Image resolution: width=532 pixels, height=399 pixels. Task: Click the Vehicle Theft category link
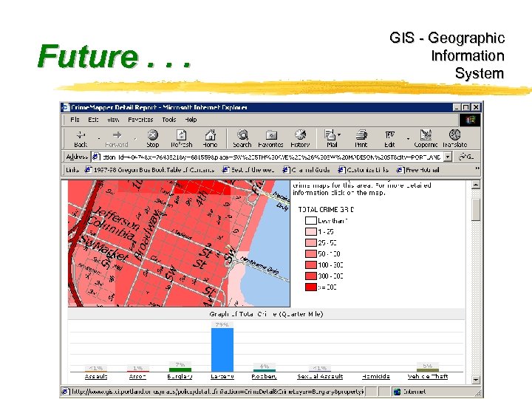point(428,376)
